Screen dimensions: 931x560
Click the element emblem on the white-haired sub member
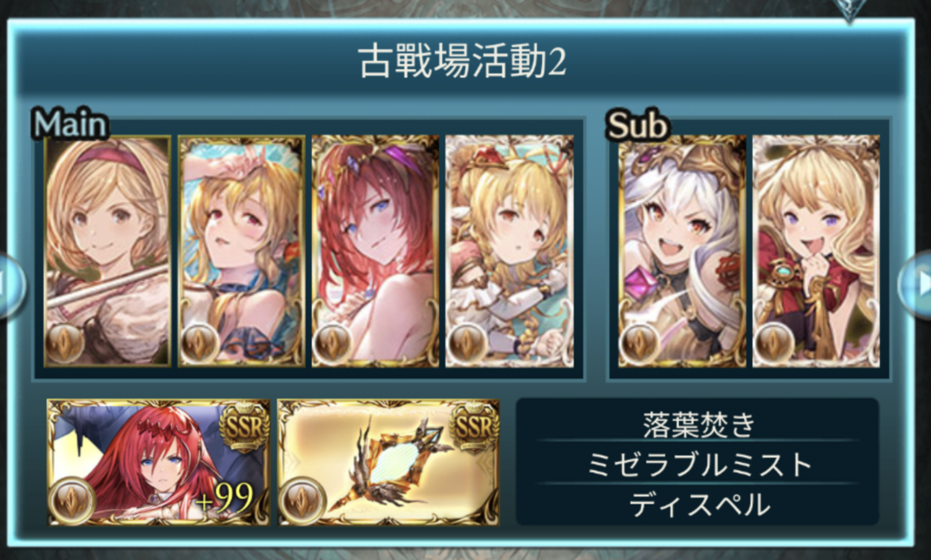click(x=639, y=342)
